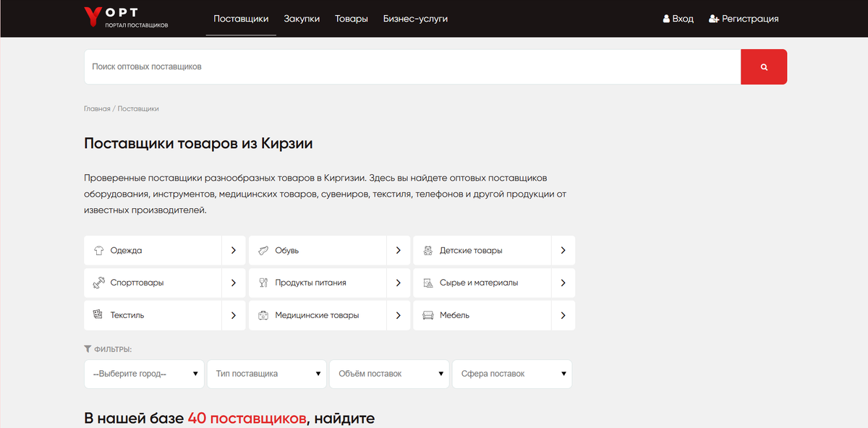Open the Сфера поставок dropdown

coord(512,374)
